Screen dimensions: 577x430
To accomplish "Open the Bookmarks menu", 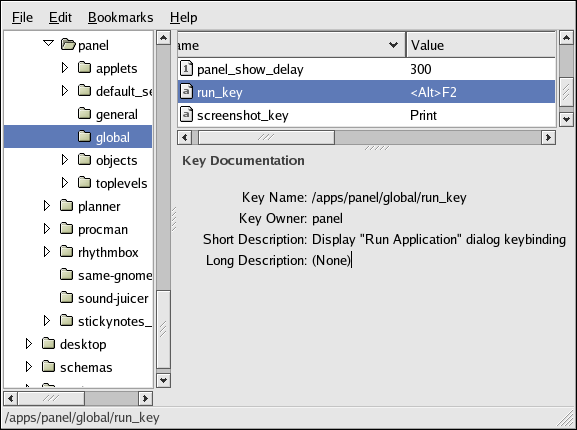I will 120,17.
